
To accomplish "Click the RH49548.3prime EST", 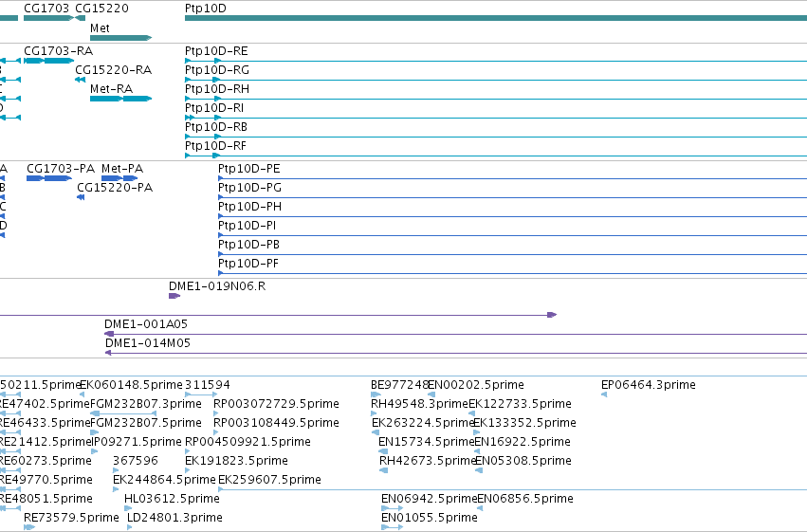I will click(419, 404).
